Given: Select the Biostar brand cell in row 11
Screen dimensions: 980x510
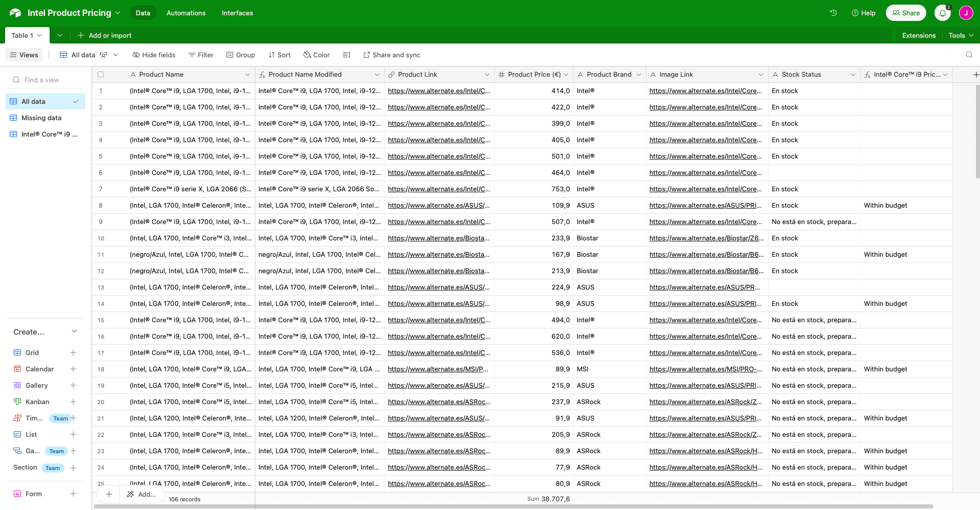Looking at the screenshot, I should coord(609,254).
